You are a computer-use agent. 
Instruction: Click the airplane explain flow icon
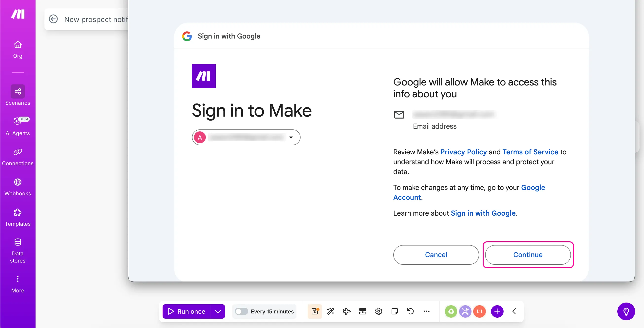(x=346, y=311)
